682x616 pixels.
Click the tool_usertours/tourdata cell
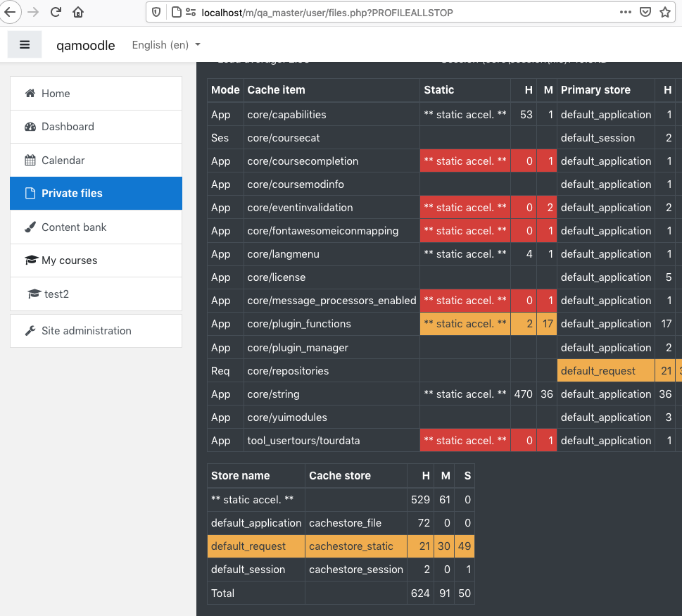coord(331,441)
